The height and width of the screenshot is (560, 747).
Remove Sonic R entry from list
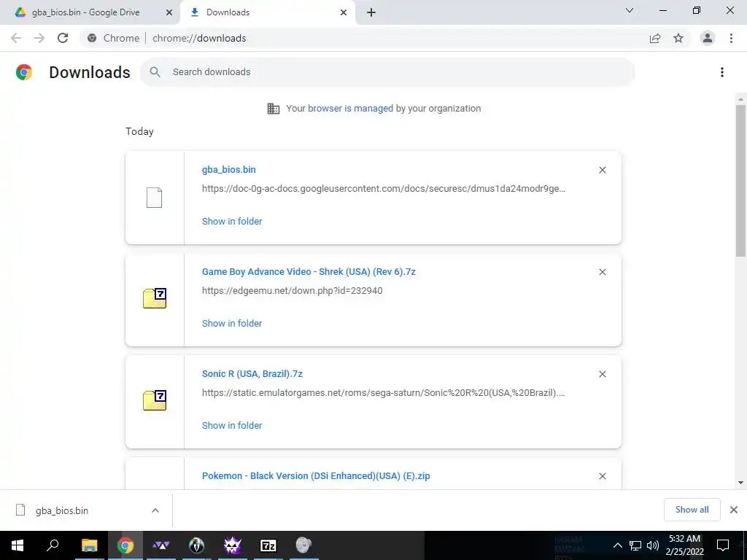pos(602,374)
